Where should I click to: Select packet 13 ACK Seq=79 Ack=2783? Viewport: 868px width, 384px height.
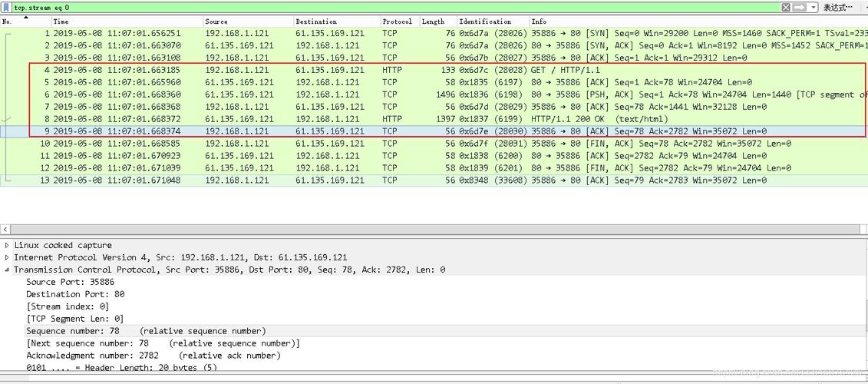tap(434, 180)
